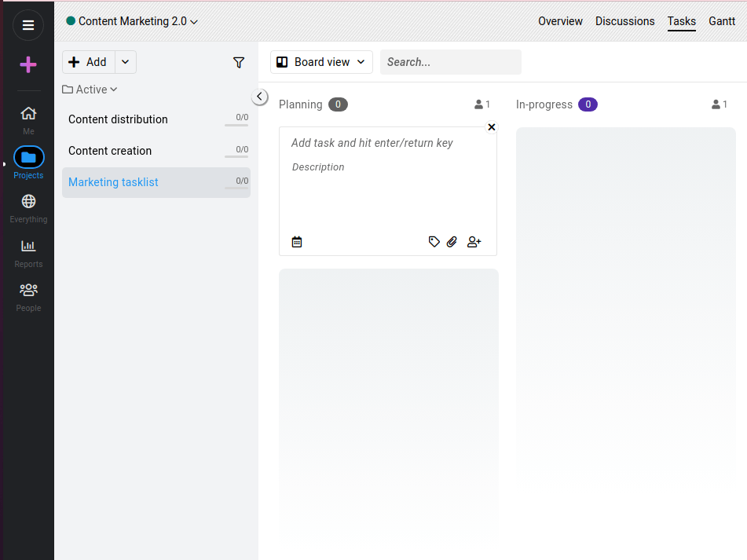Click Planning column assignee count icon
Image resolution: width=747 pixels, height=560 pixels.
(x=482, y=104)
